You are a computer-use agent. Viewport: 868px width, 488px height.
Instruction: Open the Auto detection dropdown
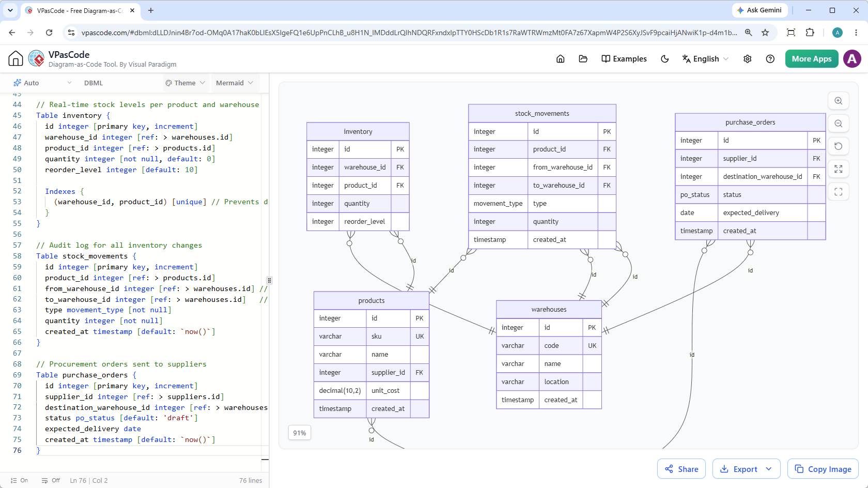(43, 83)
